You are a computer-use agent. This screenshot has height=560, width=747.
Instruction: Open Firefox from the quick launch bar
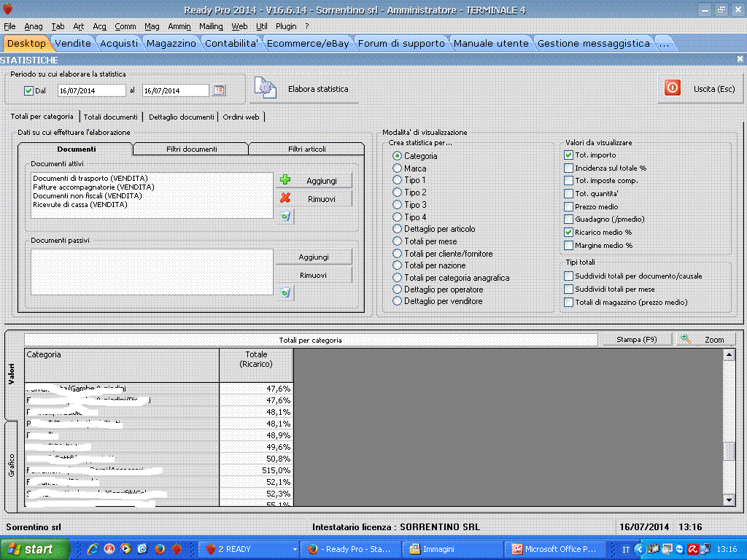159,549
